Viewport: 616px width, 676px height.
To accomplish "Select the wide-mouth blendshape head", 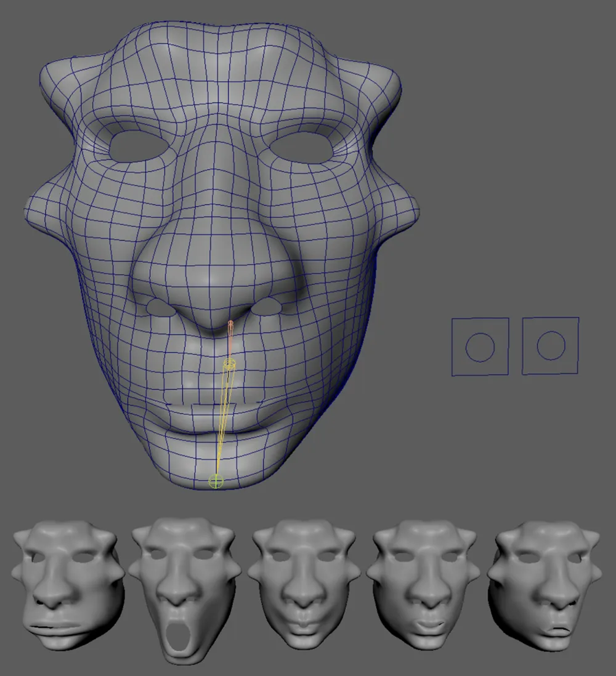I will tap(68, 584).
